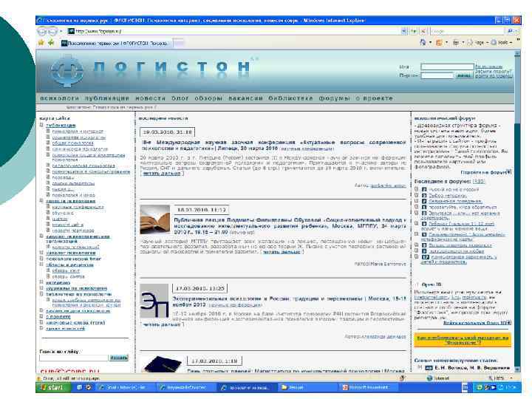Expand the обзоры и рецензии tree node
Viewport: 532px width, 399px height.
[41, 265]
